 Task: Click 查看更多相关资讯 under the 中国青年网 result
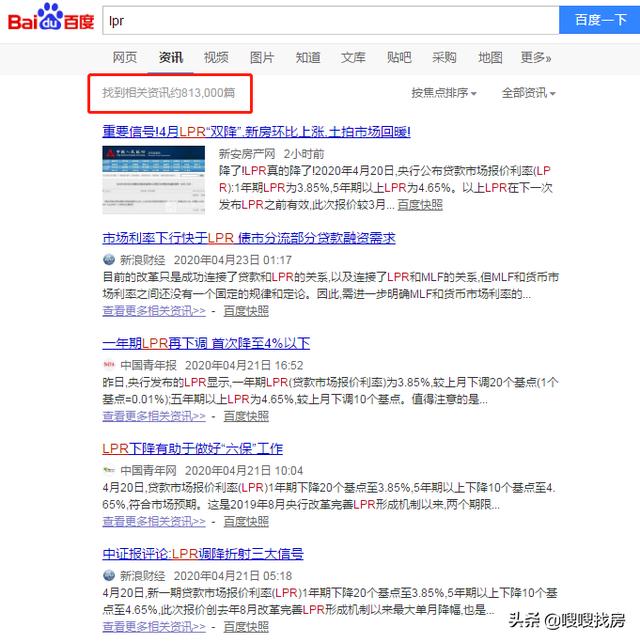coord(154,522)
